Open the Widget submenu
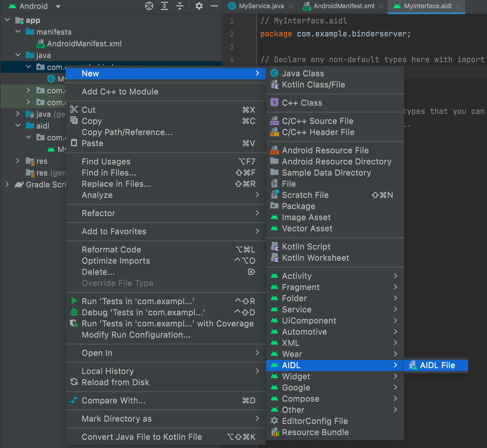487x448 pixels. [x=335, y=376]
